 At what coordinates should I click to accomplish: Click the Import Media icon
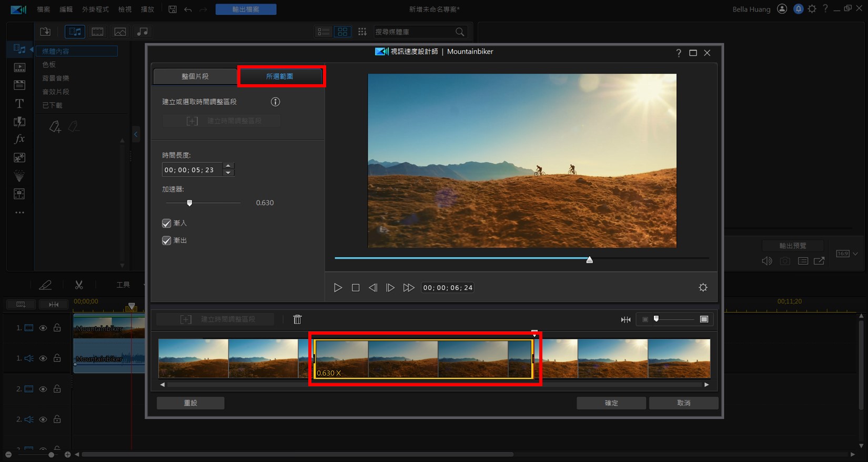pos(46,32)
